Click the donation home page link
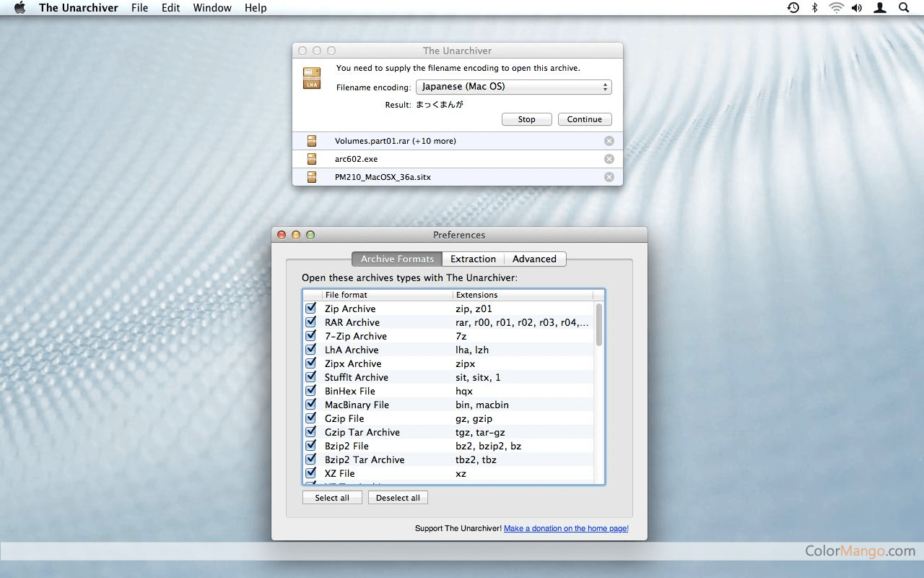 [566, 528]
